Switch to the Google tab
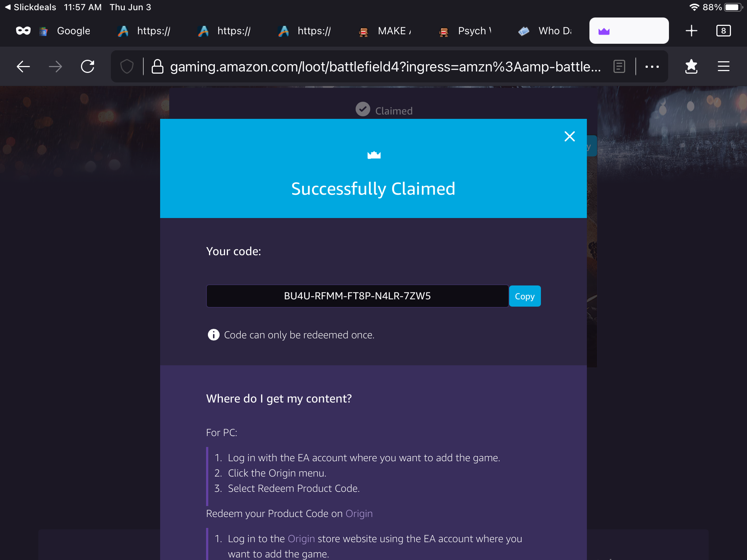The image size is (747, 560). click(65, 31)
